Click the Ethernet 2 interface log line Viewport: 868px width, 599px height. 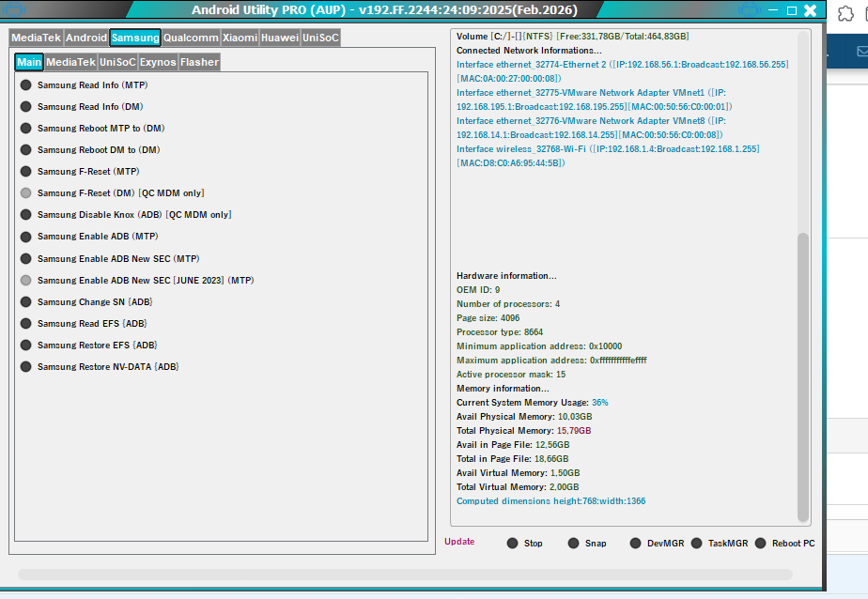point(622,71)
